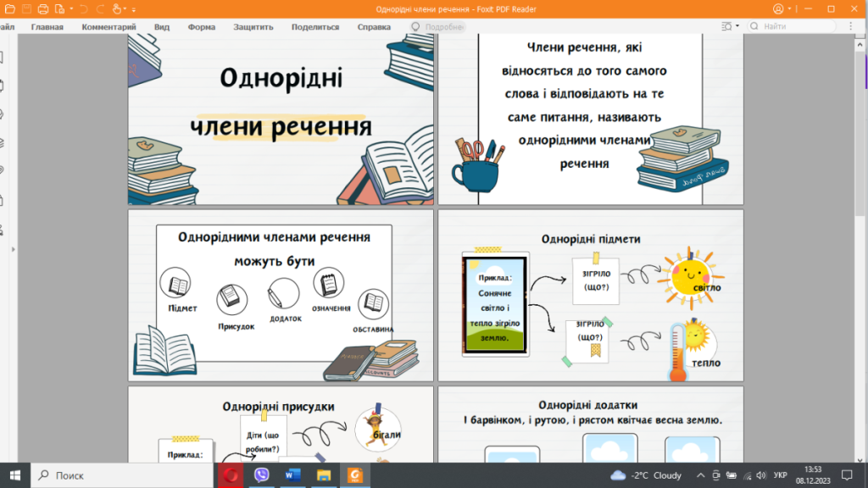868x488 pixels.
Task: Open the search options dropdown arrow
Action: (x=737, y=26)
